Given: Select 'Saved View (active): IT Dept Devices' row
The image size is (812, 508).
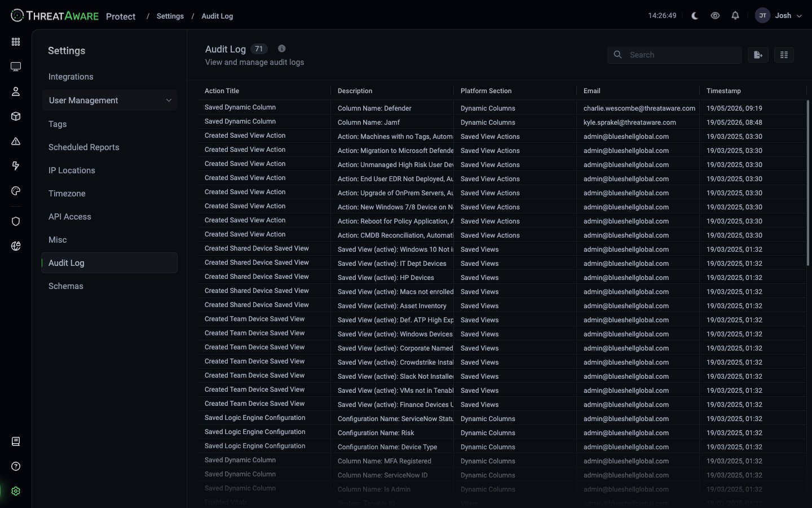Looking at the screenshot, I should (502, 264).
